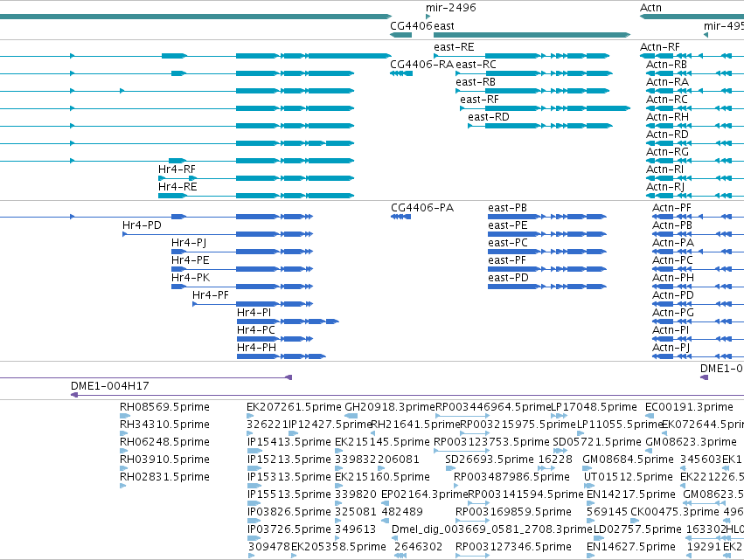
Task: Select the EN14217.5prime EST label
Action: (630, 495)
